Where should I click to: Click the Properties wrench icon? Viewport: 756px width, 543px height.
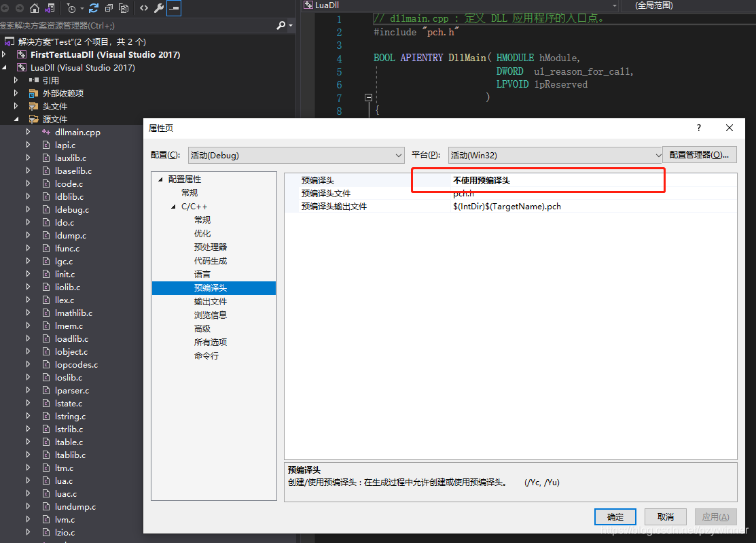tap(158, 8)
